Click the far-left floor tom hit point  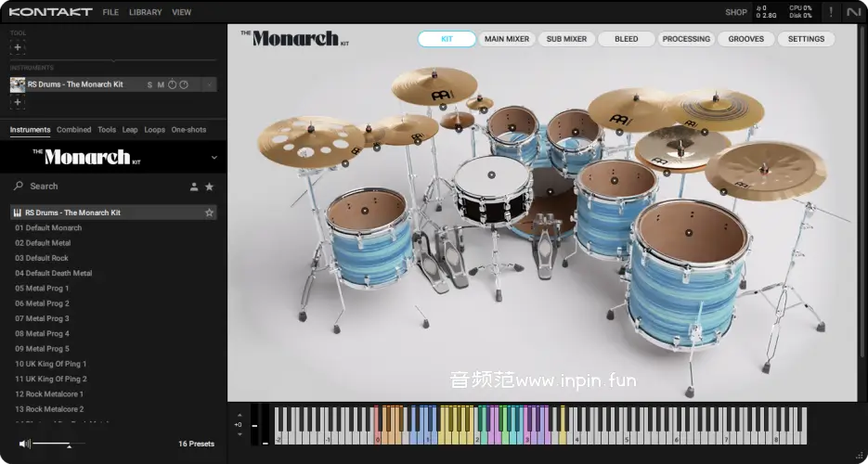coord(364,211)
